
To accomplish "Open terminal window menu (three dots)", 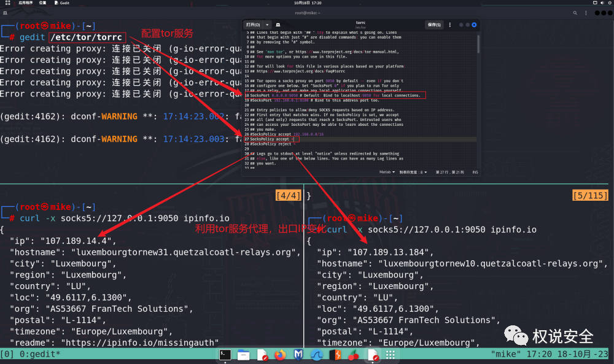I will point(586,13).
